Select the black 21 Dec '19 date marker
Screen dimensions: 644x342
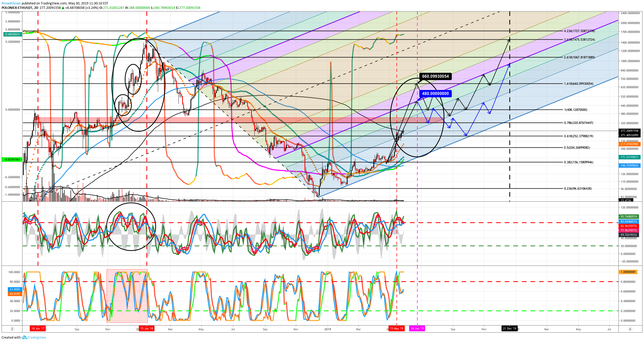point(510,328)
